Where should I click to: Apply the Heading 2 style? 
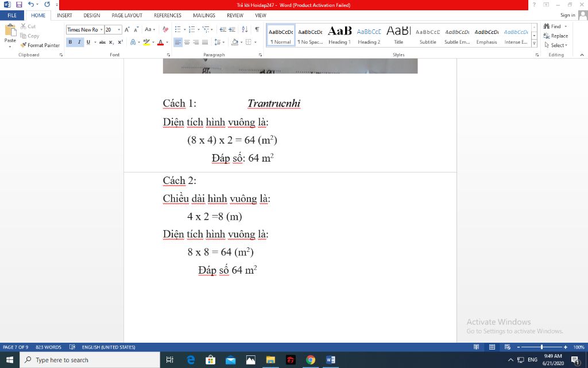(x=369, y=36)
